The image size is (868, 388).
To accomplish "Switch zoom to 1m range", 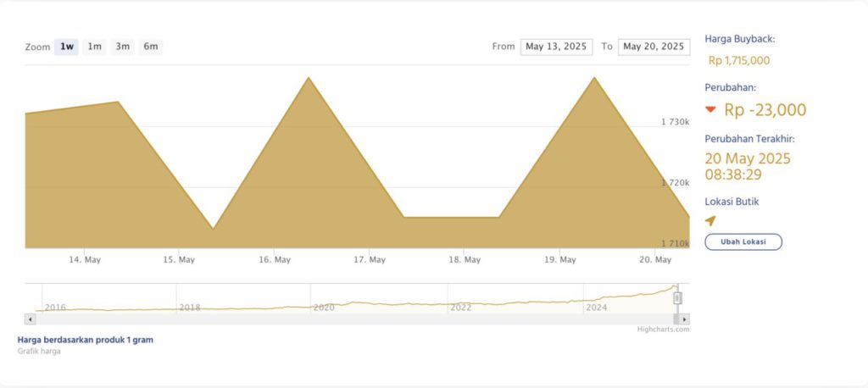I will [x=94, y=47].
